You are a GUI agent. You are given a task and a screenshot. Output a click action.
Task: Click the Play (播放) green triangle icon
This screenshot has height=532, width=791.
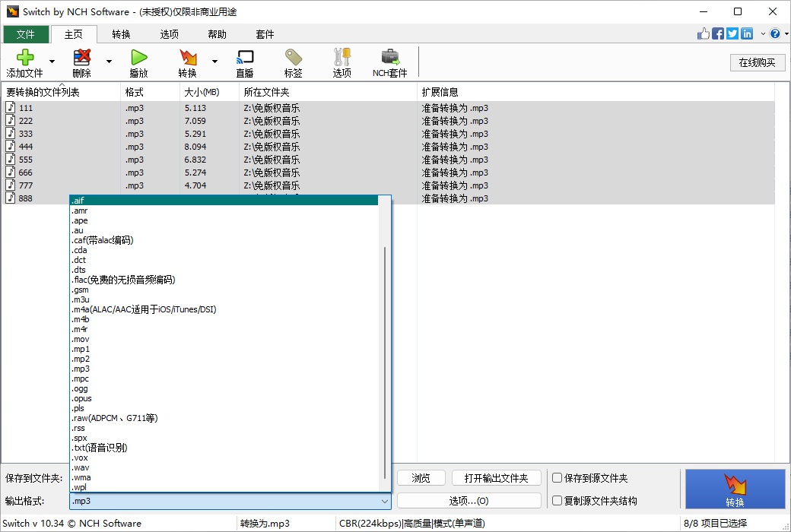tap(138, 58)
